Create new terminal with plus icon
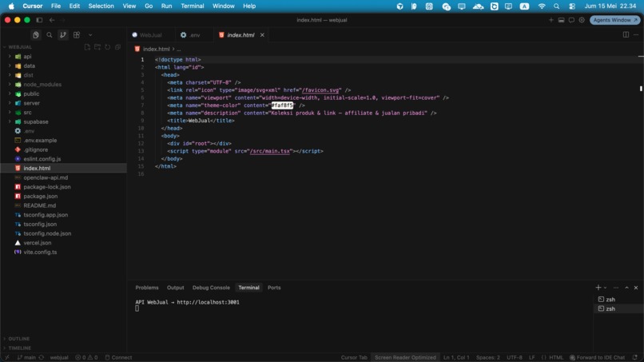The width and height of the screenshot is (644, 362). pyautogui.click(x=598, y=288)
